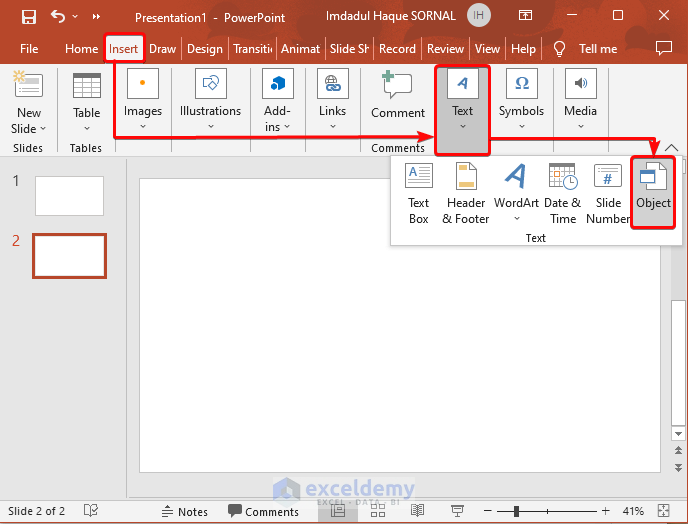Expand the Quick Access Toolbar overflow
Viewport: 688px width, 524px height.
[x=96, y=17]
